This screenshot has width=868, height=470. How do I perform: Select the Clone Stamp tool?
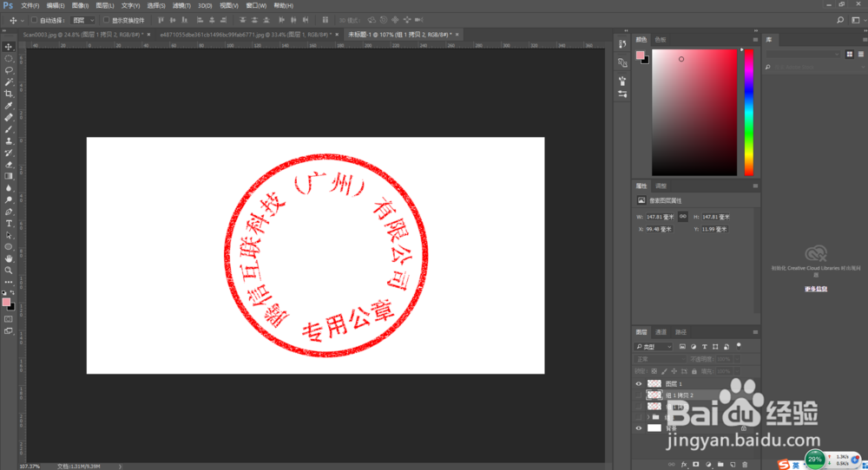pos(9,141)
